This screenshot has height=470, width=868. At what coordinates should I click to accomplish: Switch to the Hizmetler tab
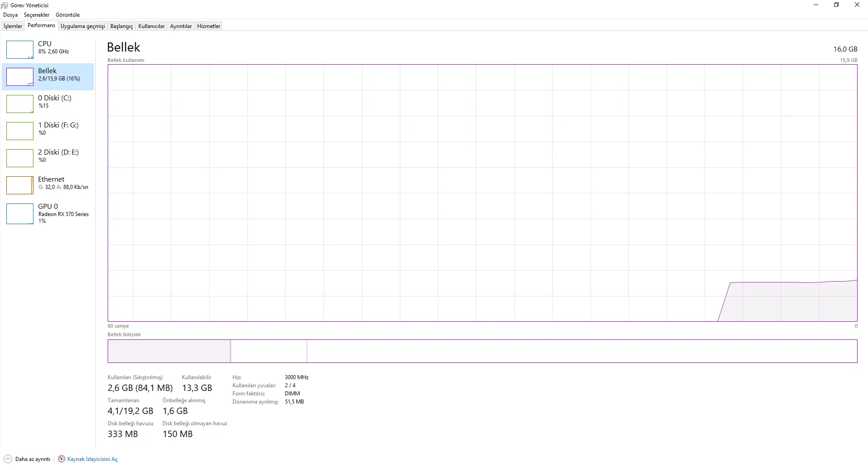pyautogui.click(x=209, y=26)
